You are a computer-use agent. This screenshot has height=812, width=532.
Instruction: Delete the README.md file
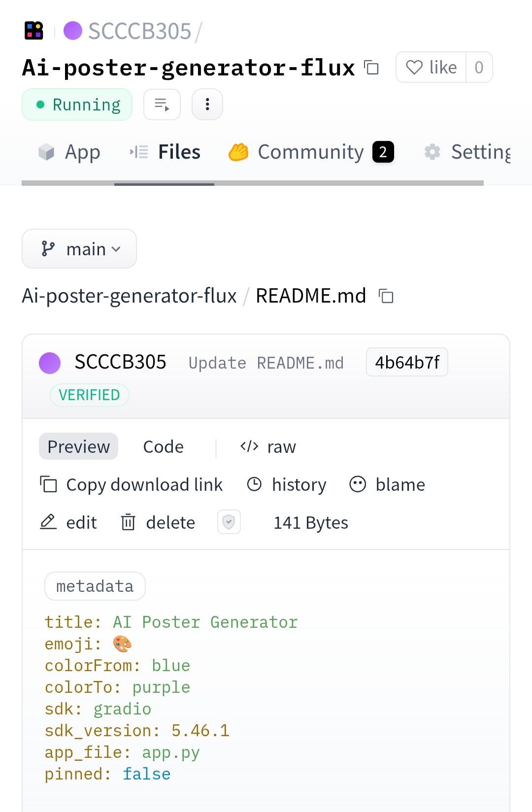(158, 522)
